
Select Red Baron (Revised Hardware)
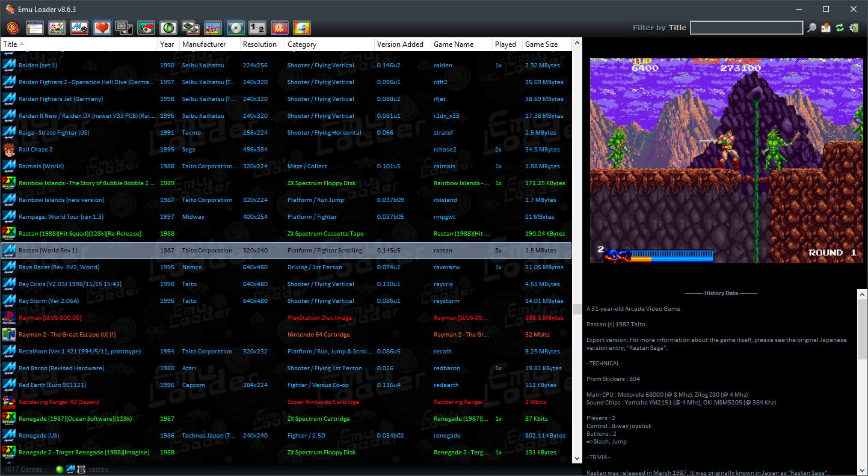coord(286,368)
